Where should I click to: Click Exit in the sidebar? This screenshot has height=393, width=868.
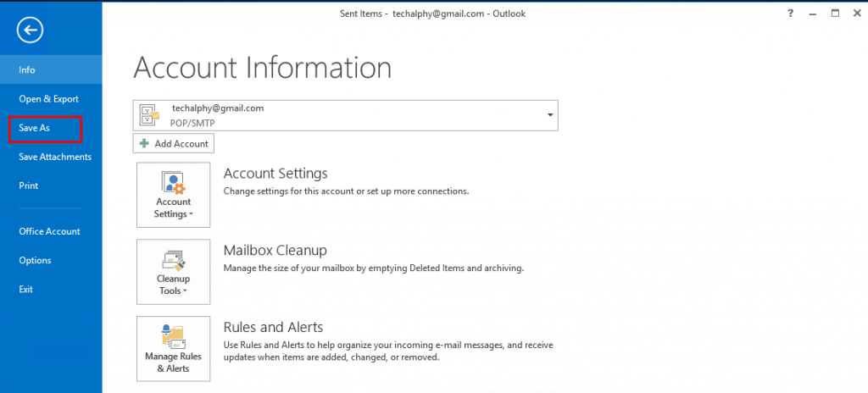pyautogui.click(x=51, y=289)
